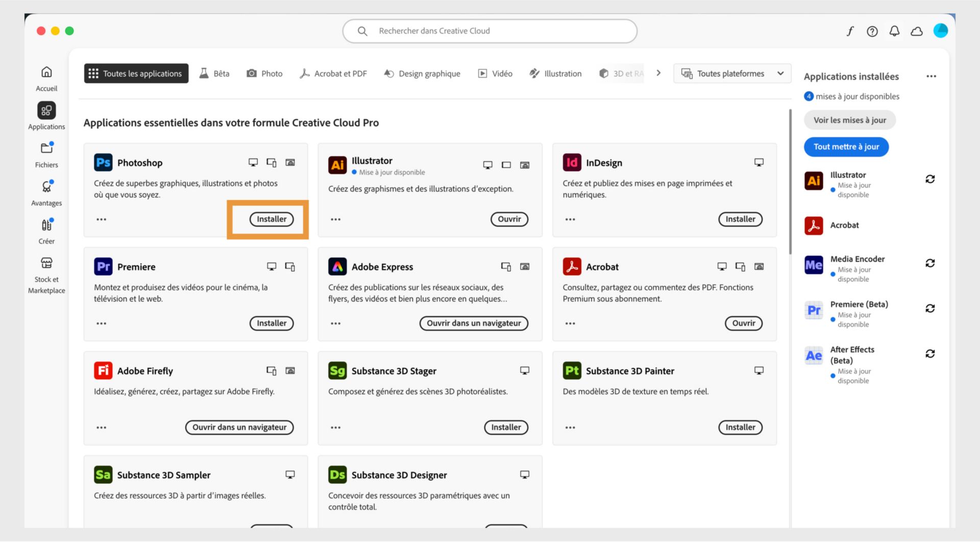980x542 pixels.
Task: Open the profile avatar menu
Action: coord(940,31)
